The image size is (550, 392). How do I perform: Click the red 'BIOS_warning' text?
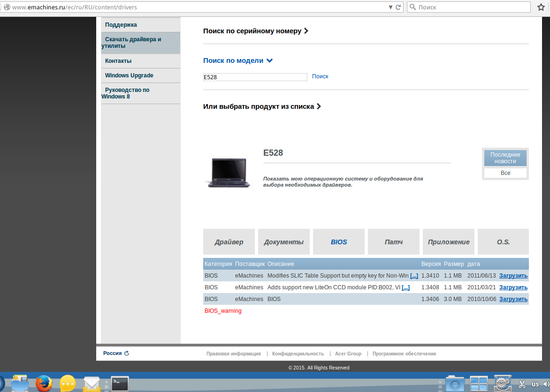click(x=223, y=311)
